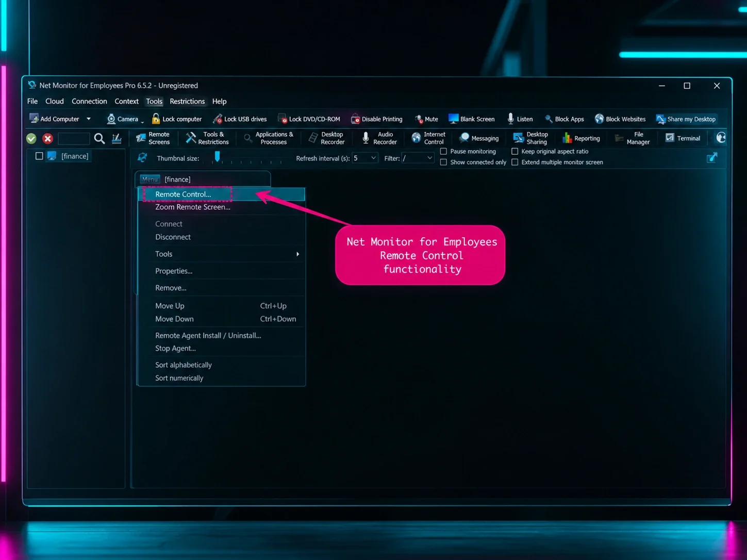Click the pop-out arrow icon at right
This screenshot has height=560, width=747.
pyautogui.click(x=712, y=157)
